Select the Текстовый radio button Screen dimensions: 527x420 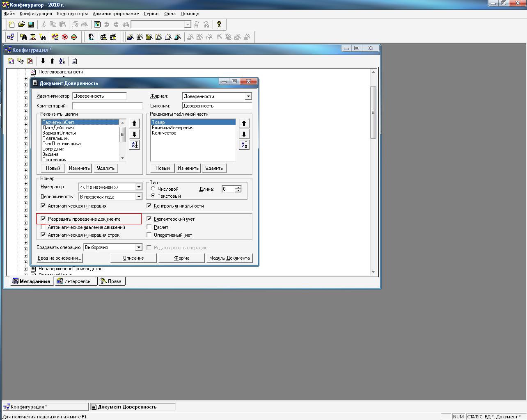pos(153,196)
